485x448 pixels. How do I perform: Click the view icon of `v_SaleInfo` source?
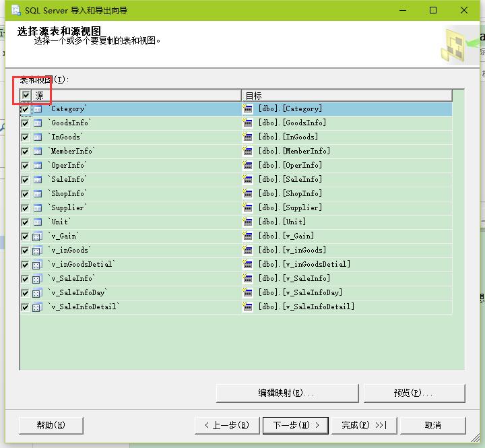point(37,279)
